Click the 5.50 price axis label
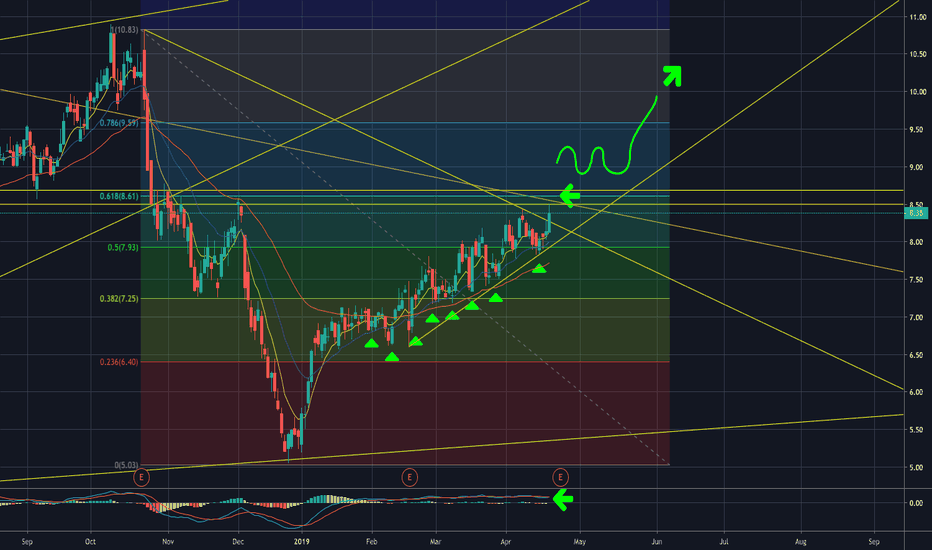 click(918, 430)
